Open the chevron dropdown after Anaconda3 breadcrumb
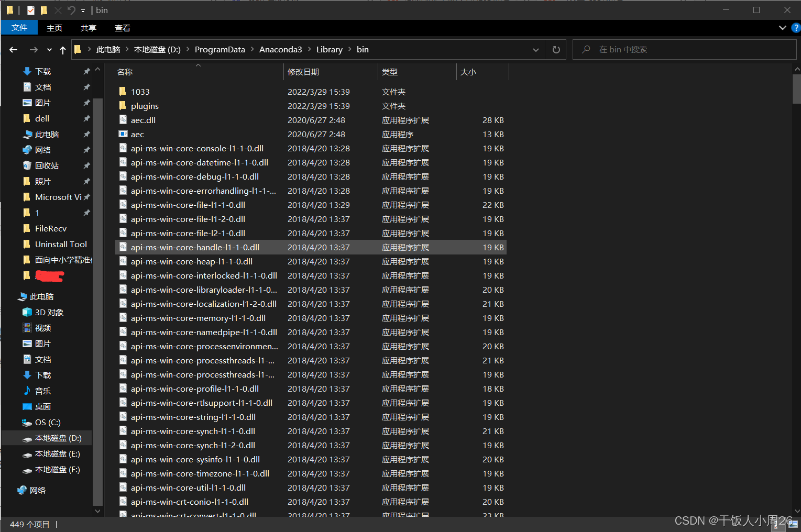801x532 pixels. pos(309,49)
